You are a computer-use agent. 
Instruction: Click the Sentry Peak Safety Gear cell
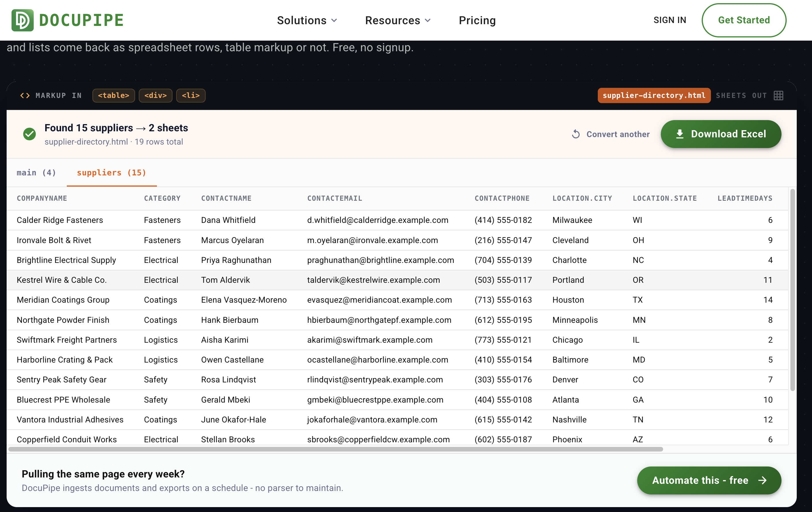coord(62,380)
